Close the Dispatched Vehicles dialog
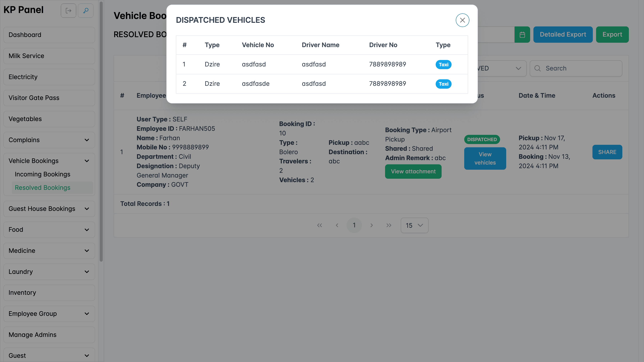The height and width of the screenshot is (362, 644). (x=462, y=20)
